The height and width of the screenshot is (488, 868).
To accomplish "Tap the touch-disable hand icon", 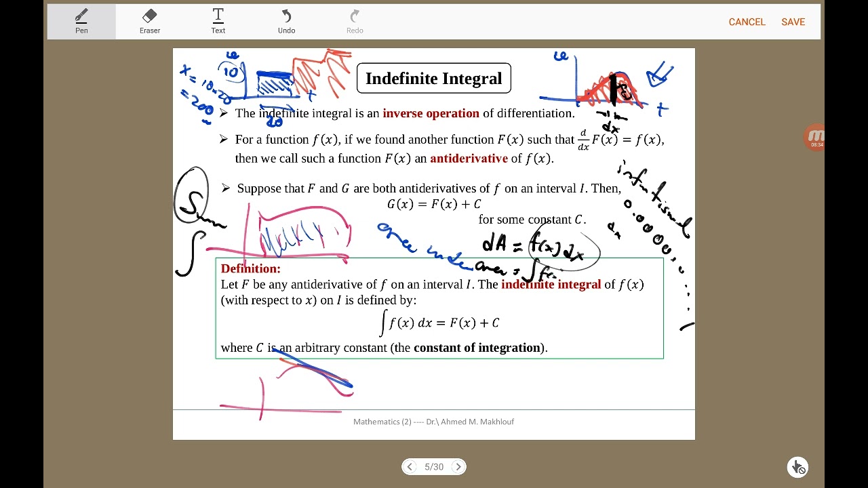I will 797,466.
